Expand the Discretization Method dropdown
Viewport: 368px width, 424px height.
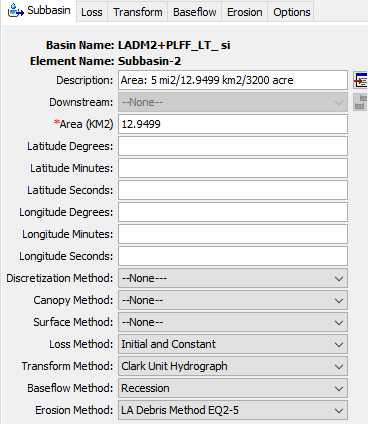coord(233,278)
